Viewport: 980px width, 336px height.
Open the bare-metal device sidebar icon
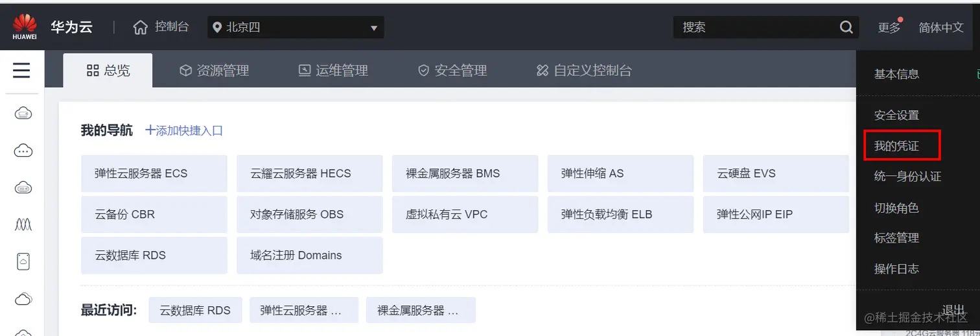[23, 261]
